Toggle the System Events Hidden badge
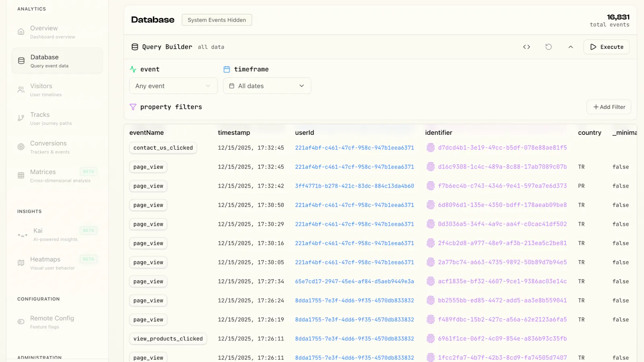Viewport: 644px width, 362px height. [x=217, y=20]
